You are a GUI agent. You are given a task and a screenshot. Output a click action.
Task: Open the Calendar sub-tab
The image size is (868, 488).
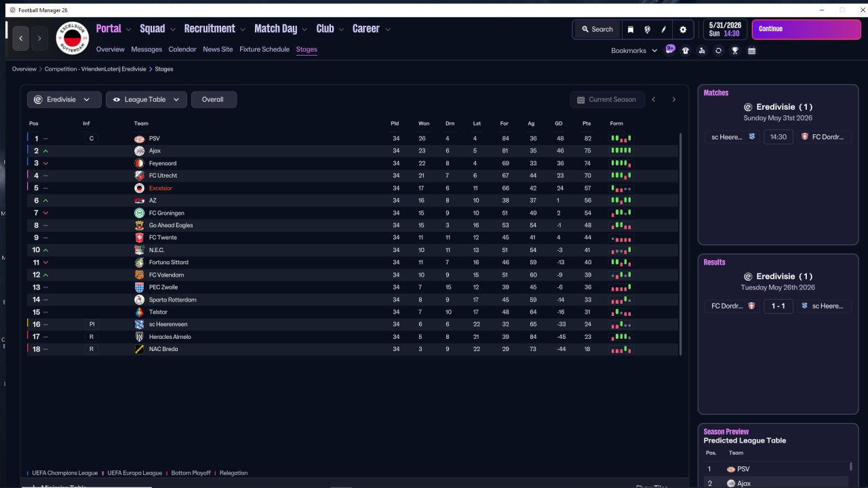point(182,49)
